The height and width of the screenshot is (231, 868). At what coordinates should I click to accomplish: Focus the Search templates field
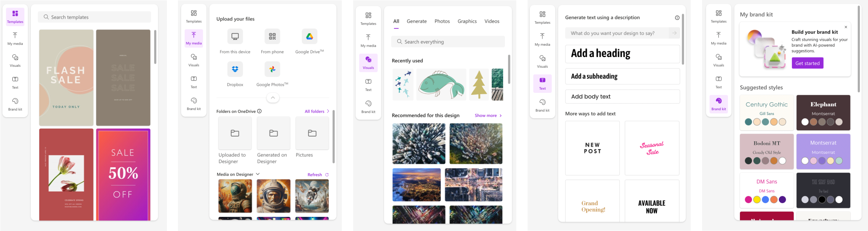point(94,17)
